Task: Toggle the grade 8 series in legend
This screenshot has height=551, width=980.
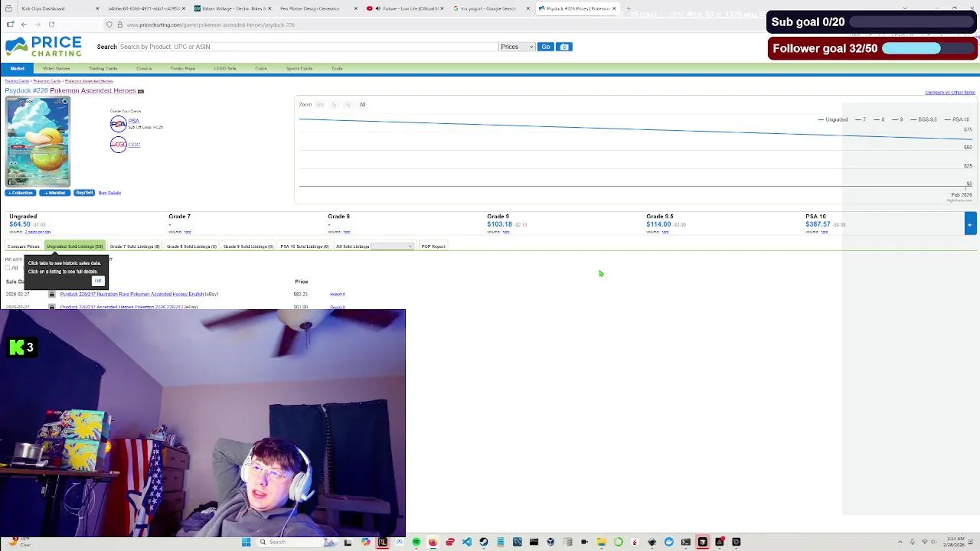Action: [x=879, y=119]
